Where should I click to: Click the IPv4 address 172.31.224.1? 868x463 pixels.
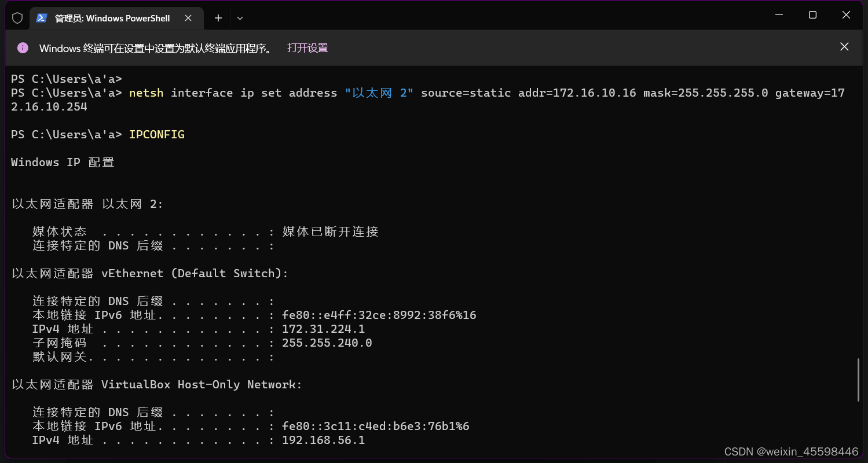324,329
